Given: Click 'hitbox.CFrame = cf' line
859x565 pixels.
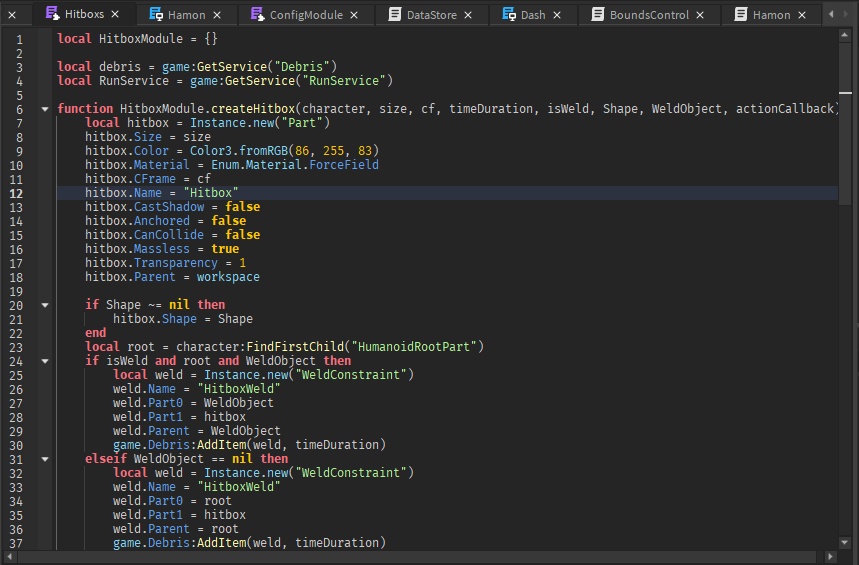Looking at the screenshot, I should click(148, 179).
